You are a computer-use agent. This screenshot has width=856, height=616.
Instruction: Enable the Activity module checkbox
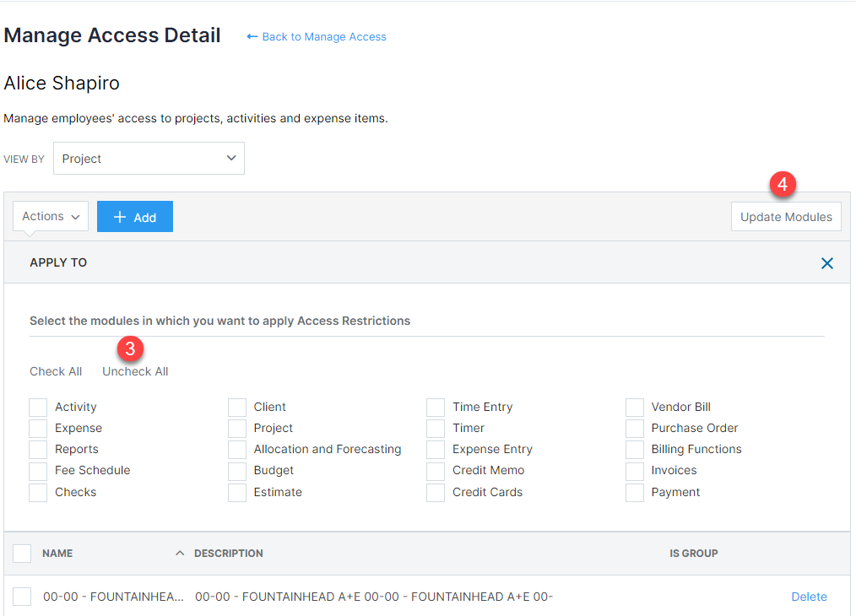coord(37,407)
